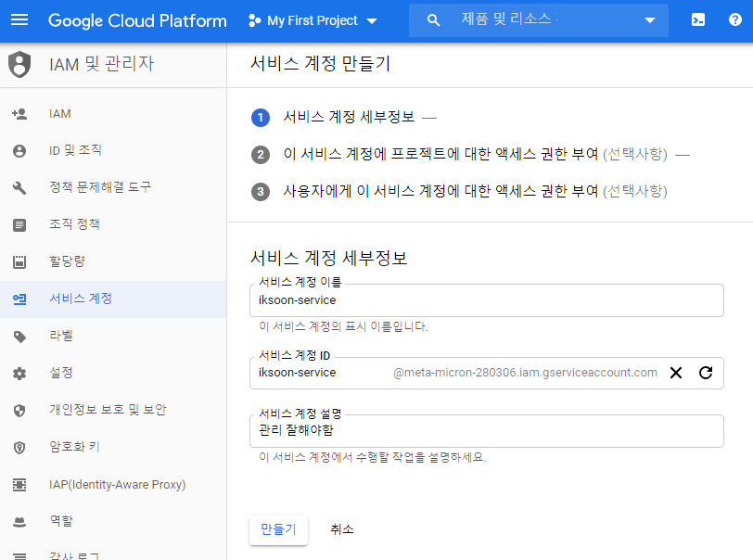The height and width of the screenshot is (560, 753).
Task: Click the 설정 gear icon
Action: point(19,374)
